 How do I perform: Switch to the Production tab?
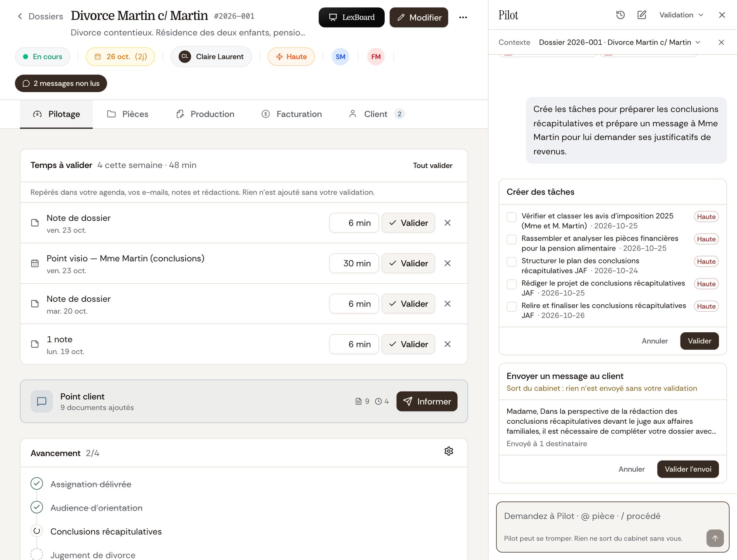point(205,114)
